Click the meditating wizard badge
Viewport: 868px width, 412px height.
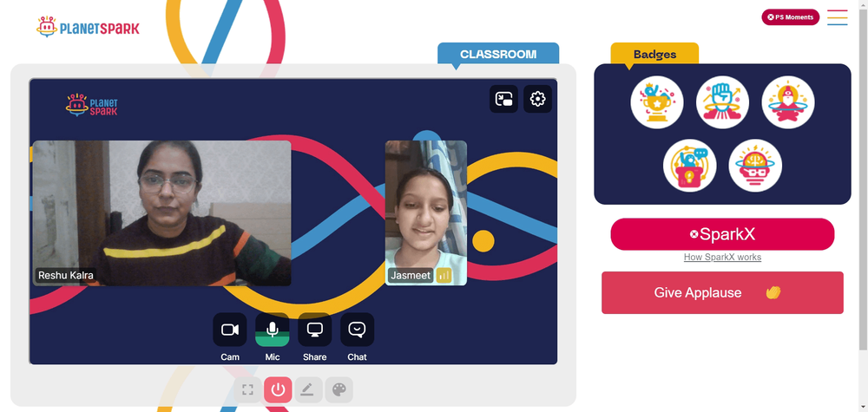tap(788, 102)
